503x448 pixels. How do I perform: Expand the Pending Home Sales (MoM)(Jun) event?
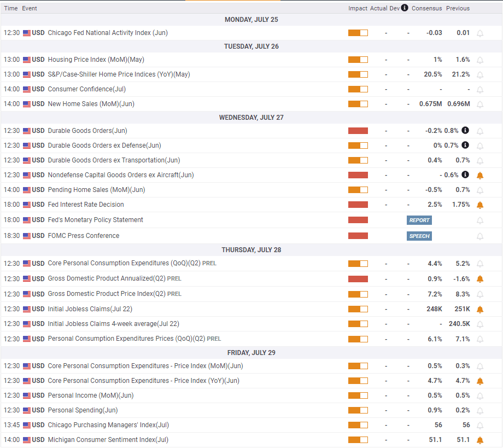coord(96,190)
